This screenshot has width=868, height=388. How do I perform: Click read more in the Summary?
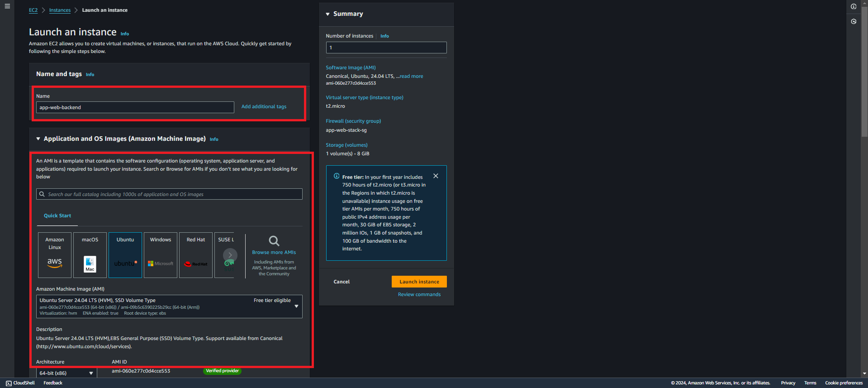[411, 77]
